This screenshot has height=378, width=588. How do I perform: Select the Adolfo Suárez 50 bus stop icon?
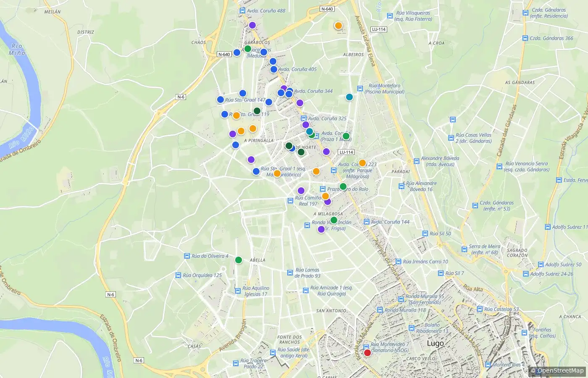point(541,265)
